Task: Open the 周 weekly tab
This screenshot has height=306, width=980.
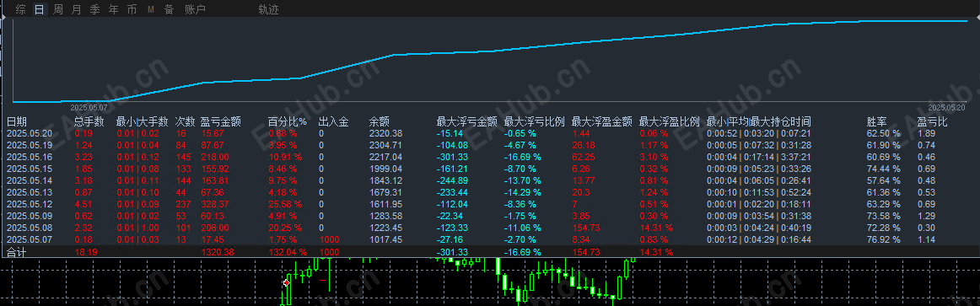Action: [x=58, y=9]
